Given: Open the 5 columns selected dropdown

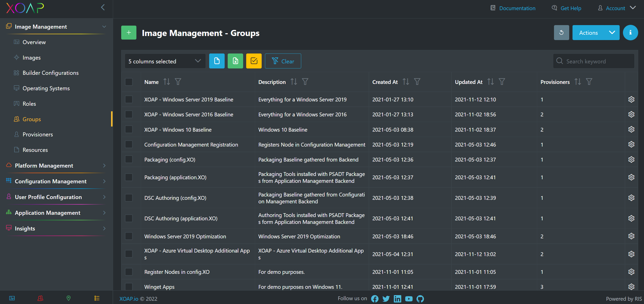Looking at the screenshot, I should [165, 61].
